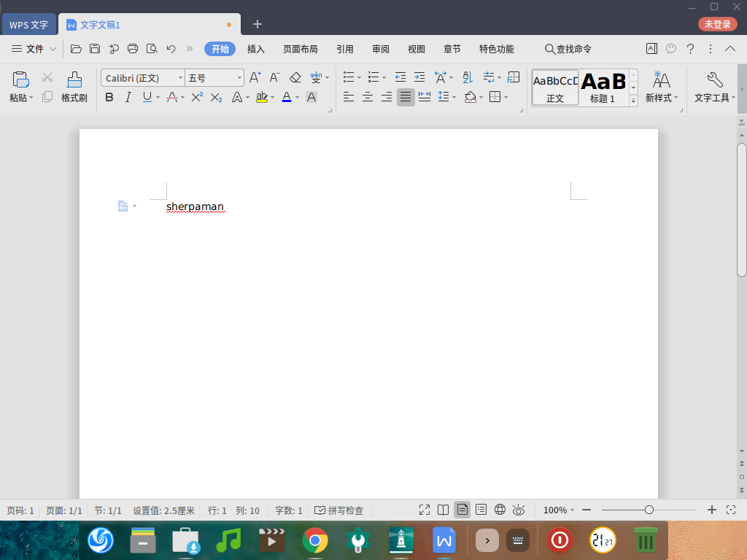Viewport: 747px width, 560px height.
Task: Toggle justified alignment button
Action: 406,97
